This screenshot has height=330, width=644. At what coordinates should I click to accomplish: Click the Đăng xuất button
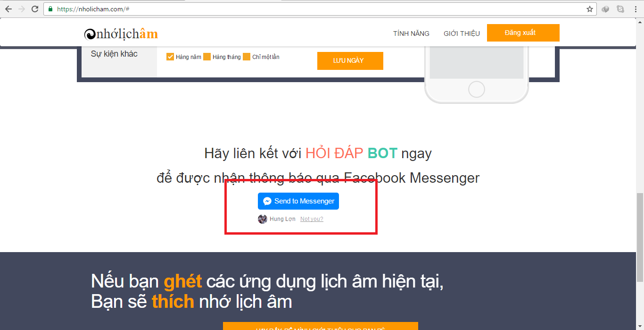[x=523, y=33]
